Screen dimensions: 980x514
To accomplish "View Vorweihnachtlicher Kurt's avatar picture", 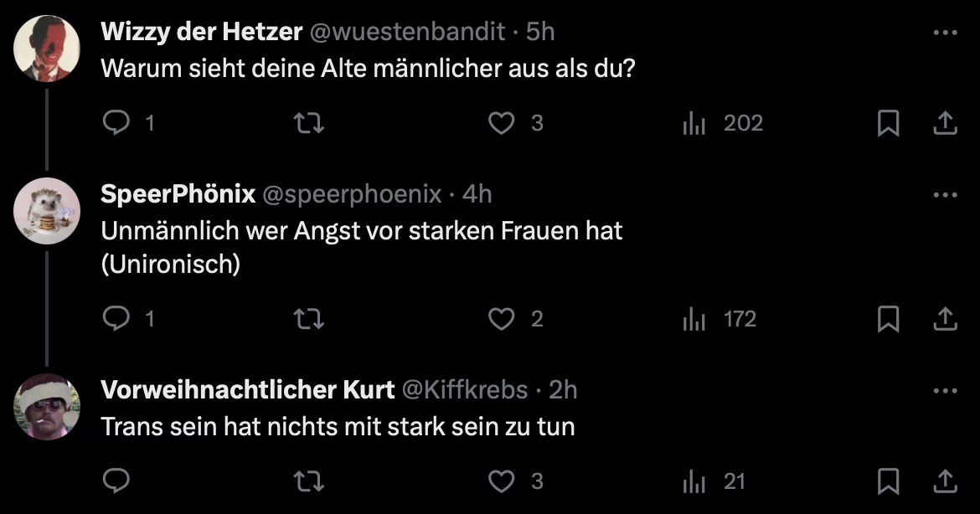I will [x=47, y=407].
